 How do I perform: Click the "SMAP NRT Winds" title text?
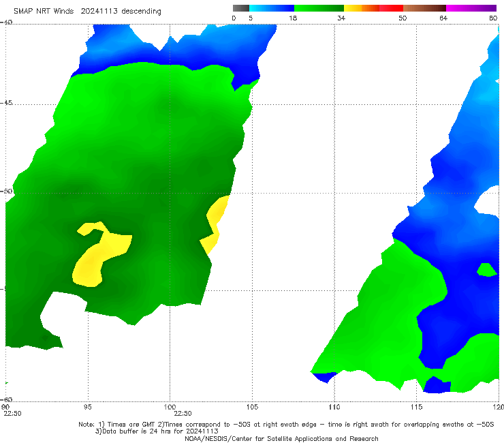click(44, 11)
